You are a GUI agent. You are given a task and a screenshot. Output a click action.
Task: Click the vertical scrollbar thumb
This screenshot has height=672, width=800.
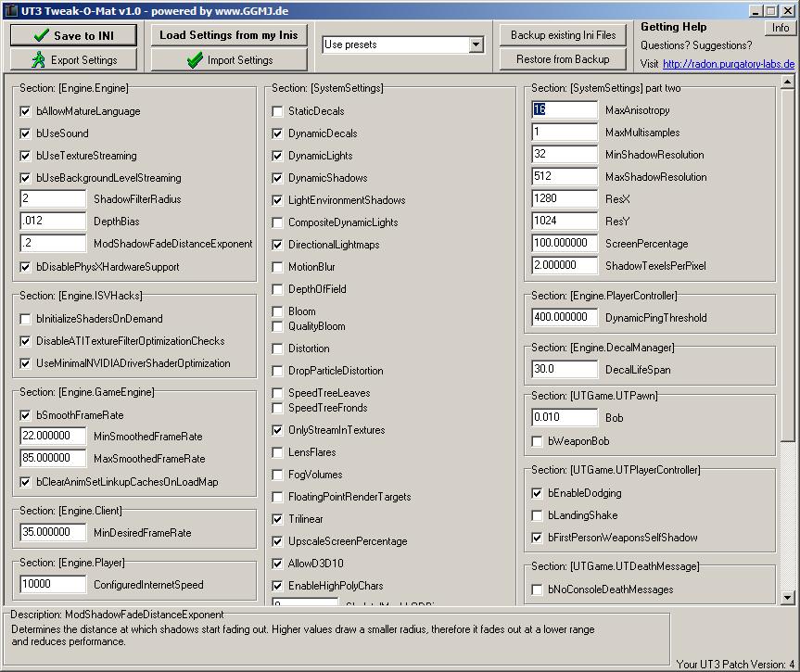787,265
